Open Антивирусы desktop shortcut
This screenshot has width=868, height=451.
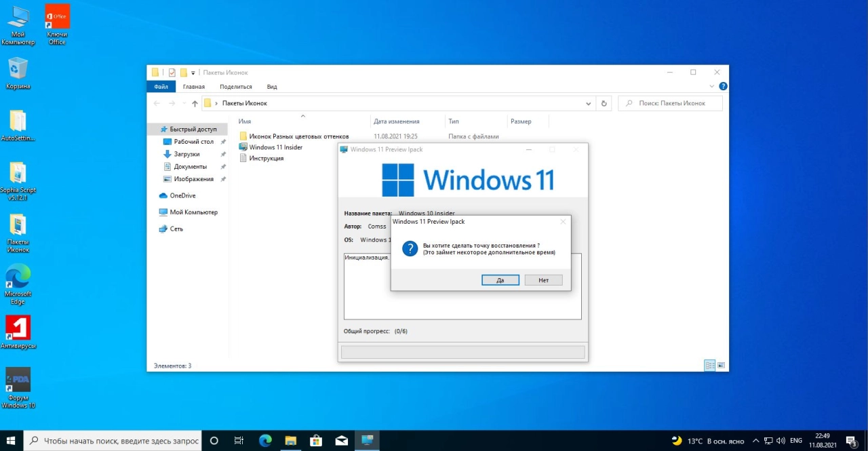tap(18, 332)
